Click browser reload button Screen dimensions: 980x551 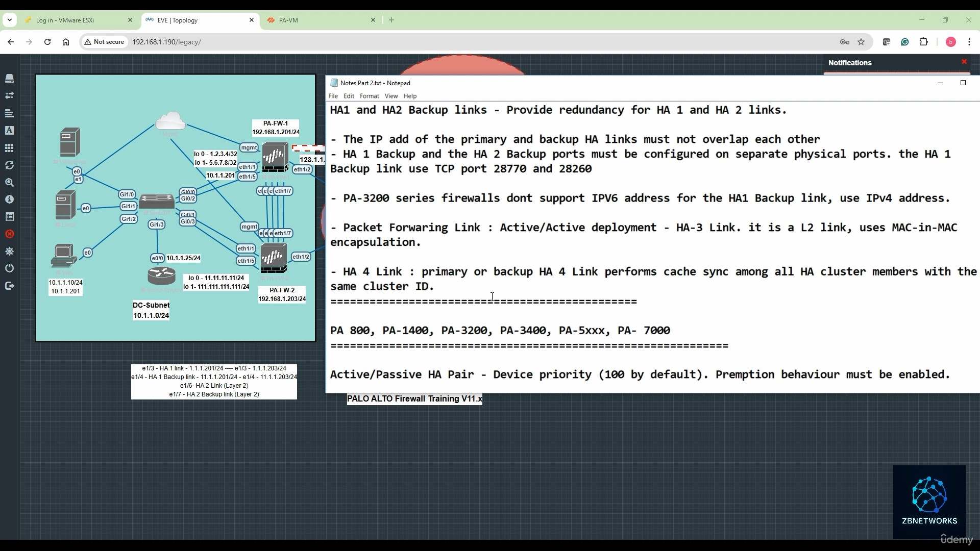pyautogui.click(x=47, y=42)
